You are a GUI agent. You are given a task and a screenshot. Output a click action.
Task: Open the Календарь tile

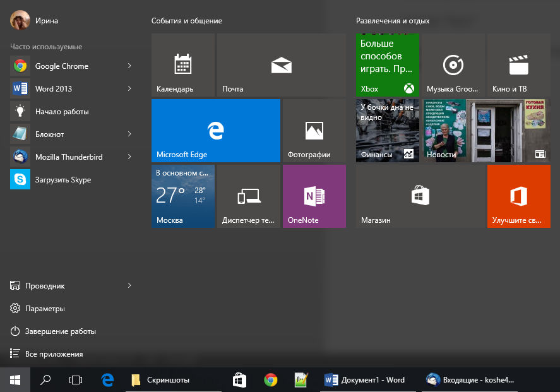click(183, 65)
